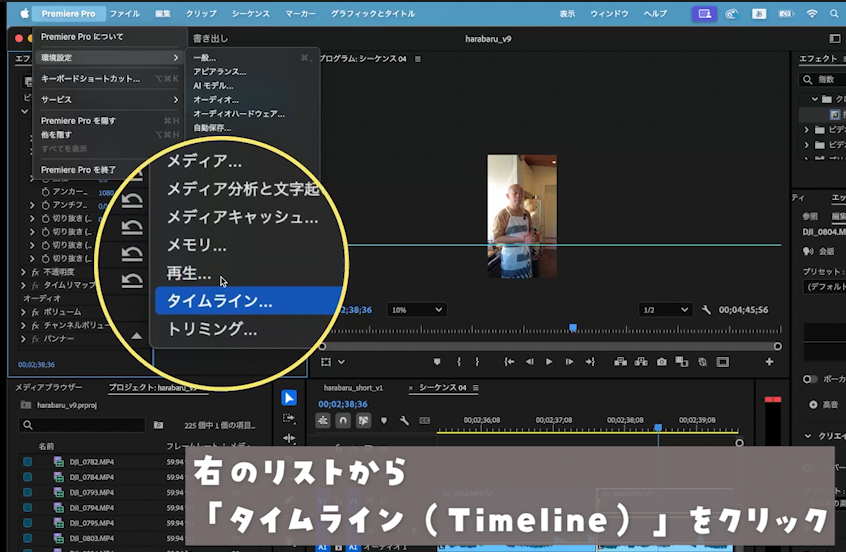Click Mark In in program monitor
This screenshot has width=846, height=552.
pos(459,362)
